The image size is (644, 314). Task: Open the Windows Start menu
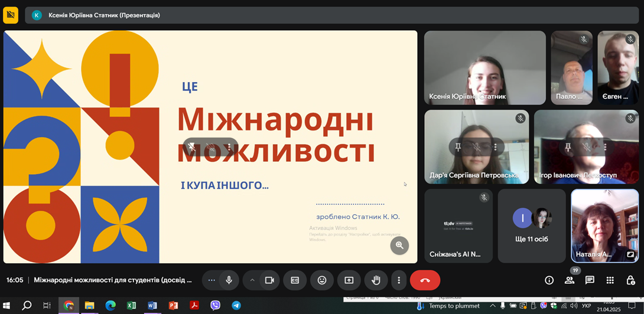(6, 305)
